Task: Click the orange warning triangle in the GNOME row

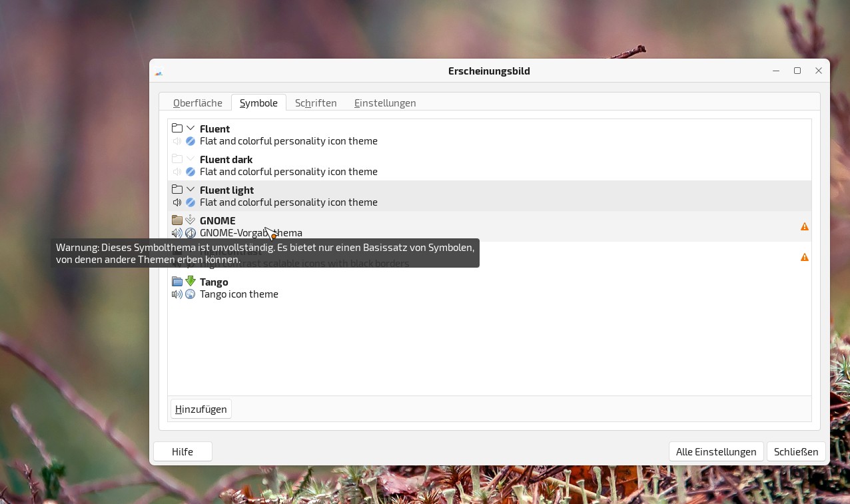Action: (805, 226)
